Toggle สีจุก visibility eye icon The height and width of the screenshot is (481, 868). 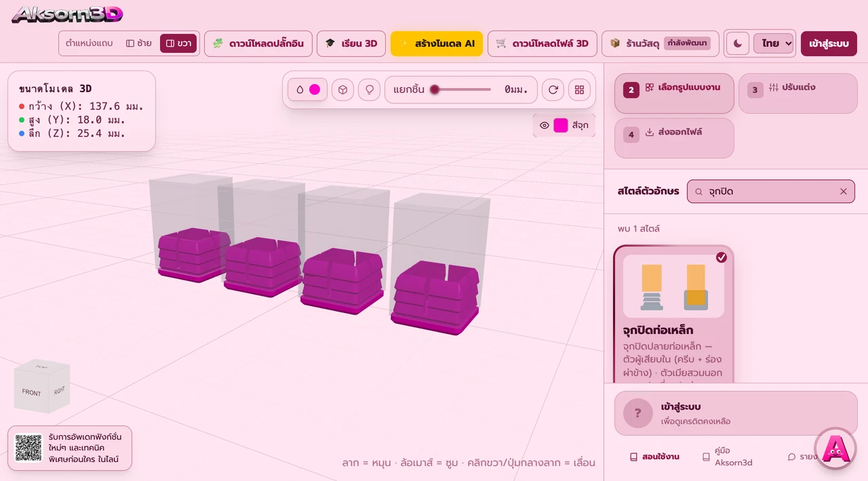click(545, 125)
